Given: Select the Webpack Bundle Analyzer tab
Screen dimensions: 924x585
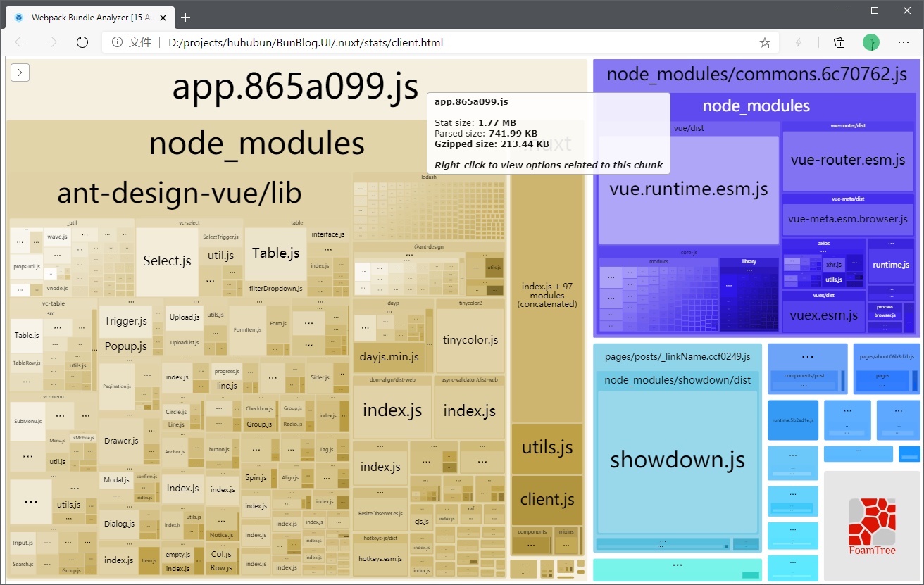Looking at the screenshot, I should pyautogui.click(x=85, y=17).
